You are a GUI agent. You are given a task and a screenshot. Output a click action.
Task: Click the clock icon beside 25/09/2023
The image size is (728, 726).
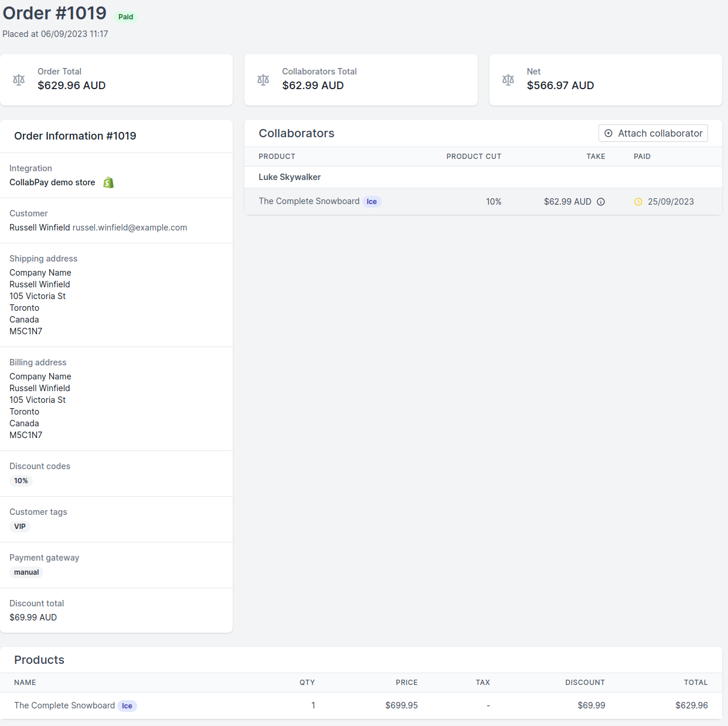[638, 202]
